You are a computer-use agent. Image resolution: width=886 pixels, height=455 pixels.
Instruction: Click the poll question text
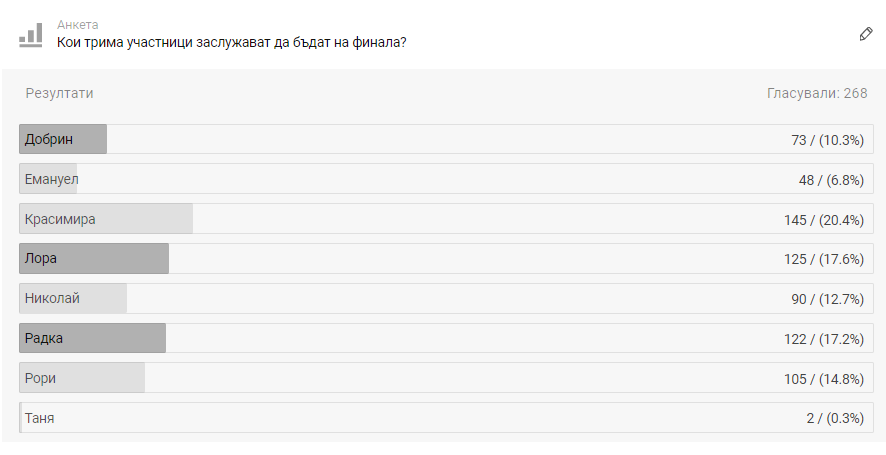pyautogui.click(x=231, y=42)
